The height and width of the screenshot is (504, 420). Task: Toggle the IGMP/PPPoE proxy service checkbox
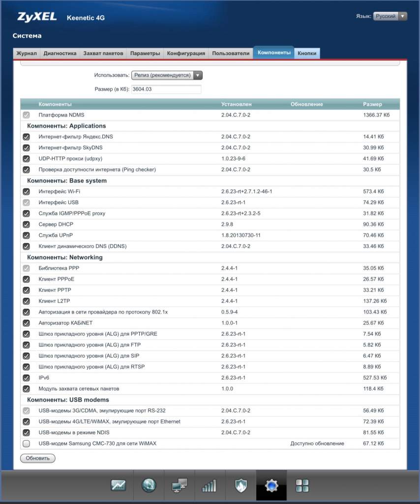pos(27,214)
